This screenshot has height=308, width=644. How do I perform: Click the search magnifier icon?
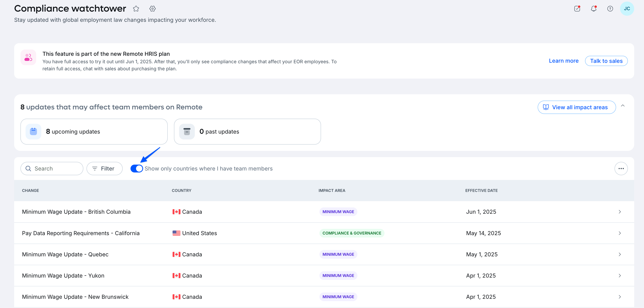29,169
